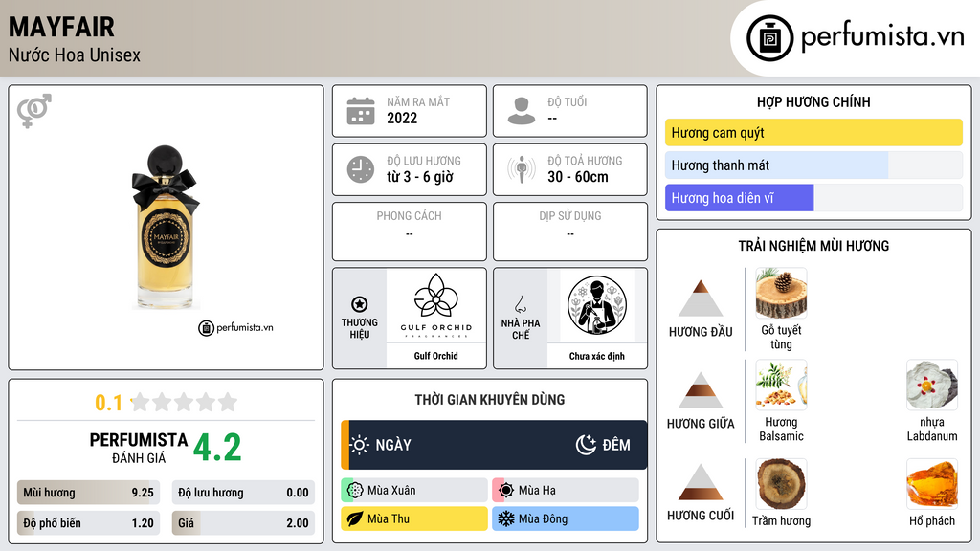Select the Mùa Đông season tag
This screenshot has height=551, width=980.
[x=566, y=518]
